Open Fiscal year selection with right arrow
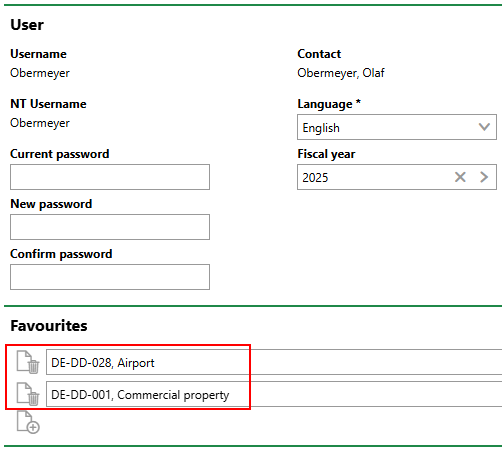 [484, 177]
